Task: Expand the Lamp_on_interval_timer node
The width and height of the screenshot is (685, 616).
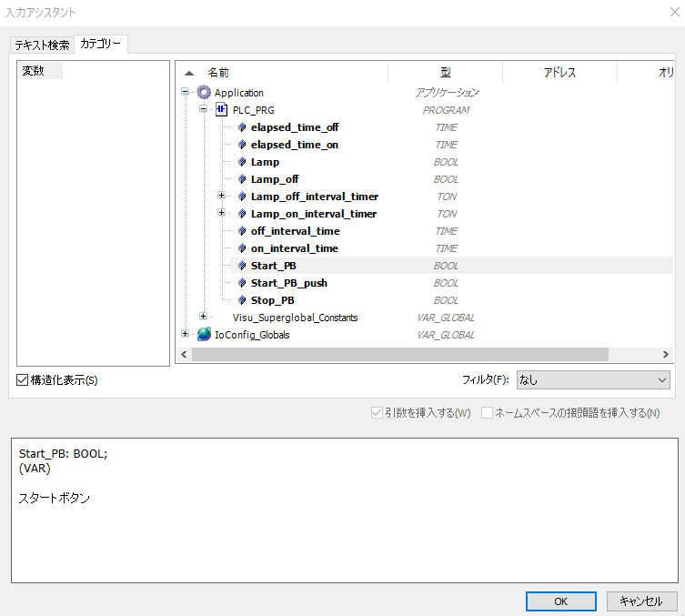Action: tap(221, 212)
